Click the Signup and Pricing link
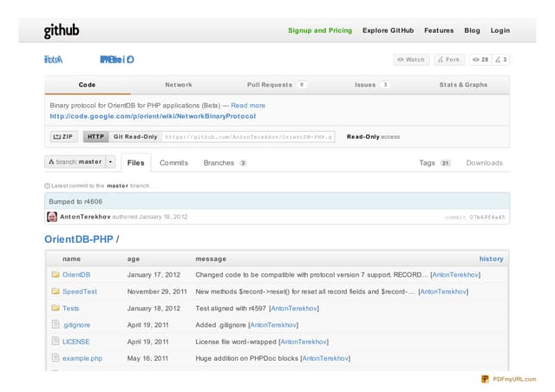Image resolution: width=555 pixels, height=392 pixels. click(x=320, y=30)
